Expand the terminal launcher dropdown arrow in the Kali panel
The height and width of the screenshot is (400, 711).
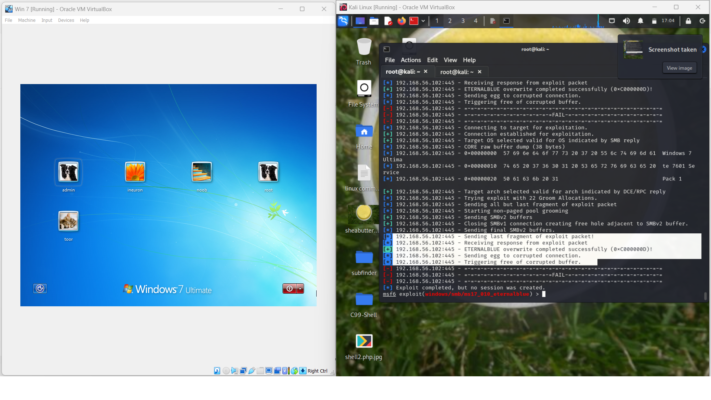[423, 21]
